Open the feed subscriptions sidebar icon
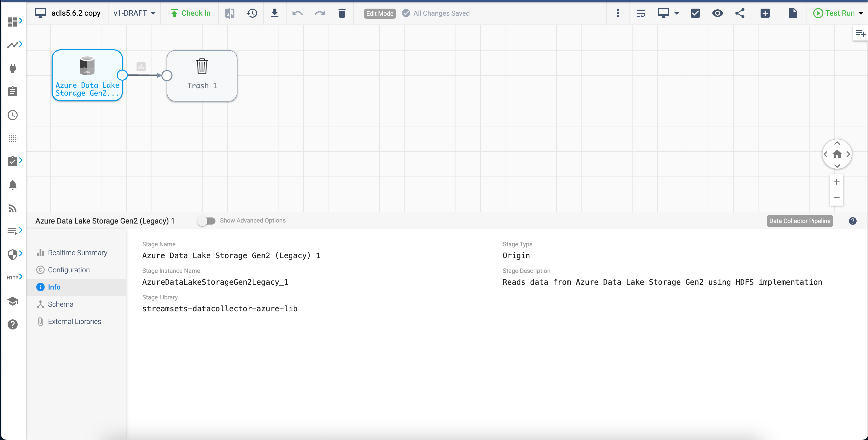 pyautogui.click(x=13, y=209)
